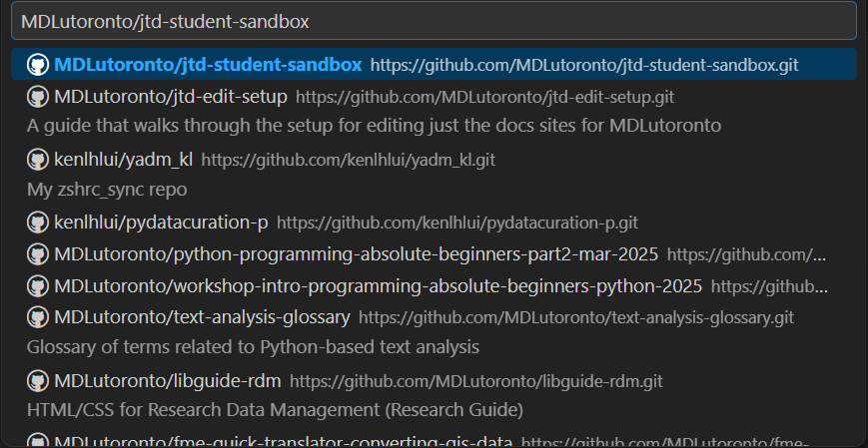Click GitHub icon beside python-programming-absolute-beginners-part2-mar-2025
The height and width of the screenshot is (448, 868).
click(x=38, y=254)
